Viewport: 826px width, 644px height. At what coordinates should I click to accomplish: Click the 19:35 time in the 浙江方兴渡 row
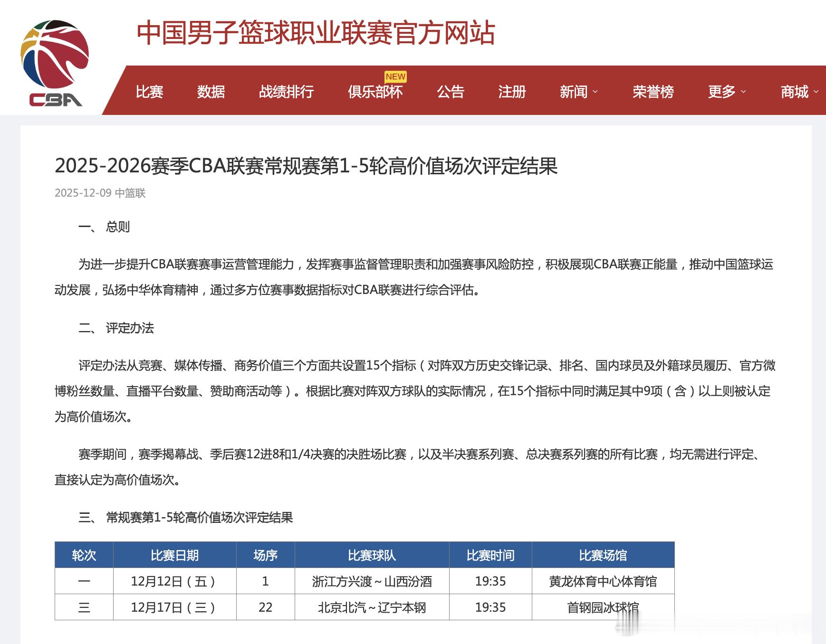490,581
